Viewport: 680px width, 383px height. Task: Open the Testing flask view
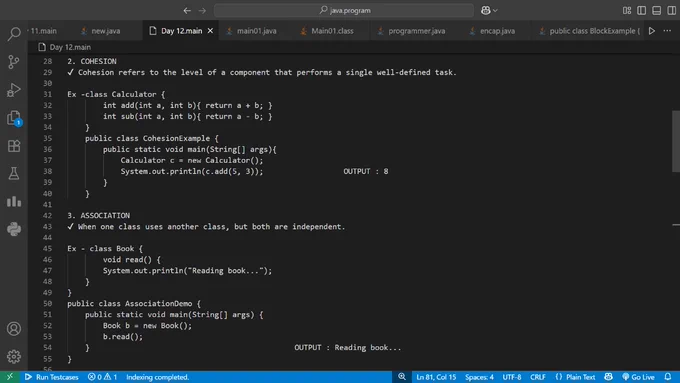pos(14,173)
